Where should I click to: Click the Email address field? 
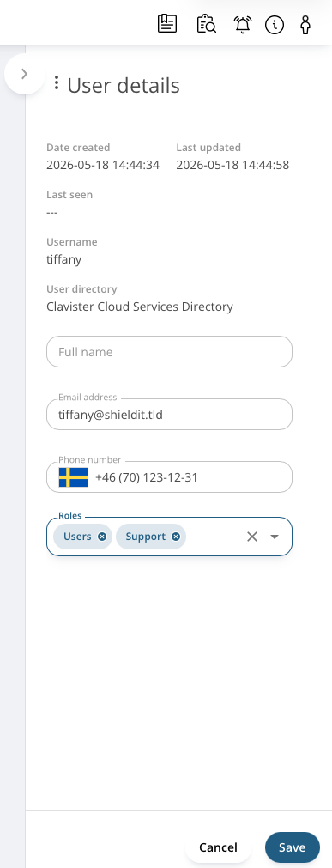(x=169, y=414)
